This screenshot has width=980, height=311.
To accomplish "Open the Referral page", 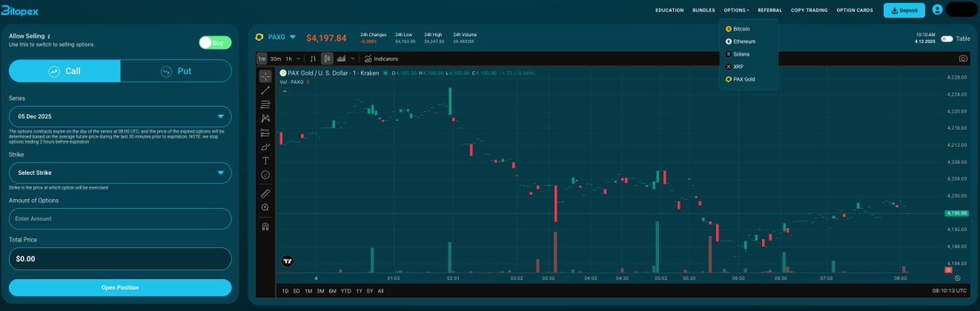I will click(x=770, y=11).
